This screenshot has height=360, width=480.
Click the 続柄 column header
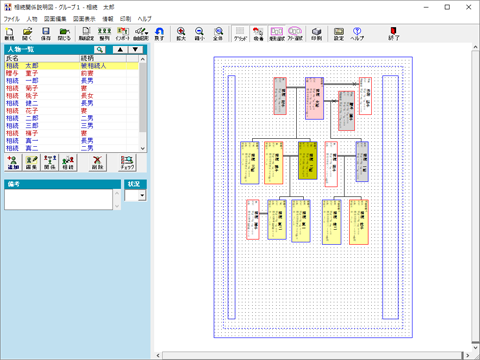click(x=103, y=59)
